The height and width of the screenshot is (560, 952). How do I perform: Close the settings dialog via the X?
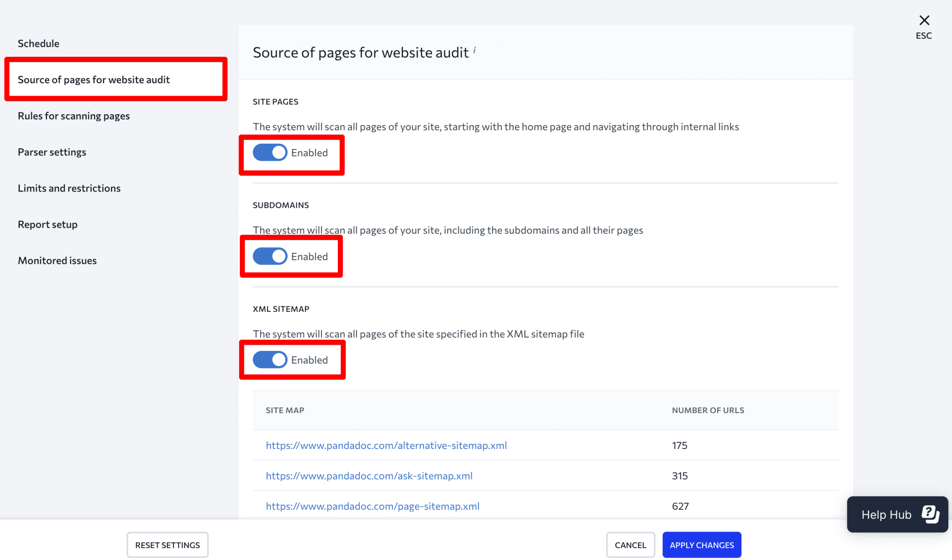click(924, 20)
